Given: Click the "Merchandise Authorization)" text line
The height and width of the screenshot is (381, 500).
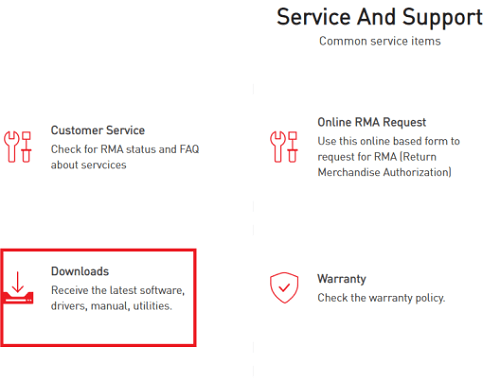Looking at the screenshot, I should [x=385, y=172].
